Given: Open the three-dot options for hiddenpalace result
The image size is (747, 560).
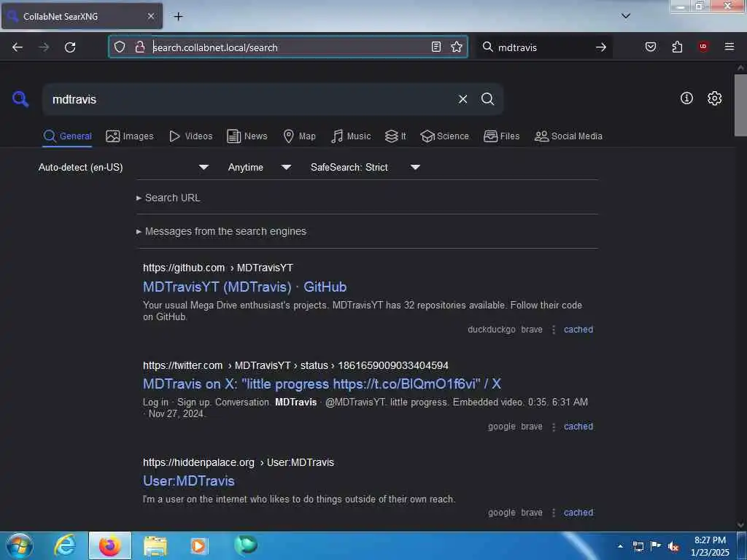Looking at the screenshot, I should [554, 513].
